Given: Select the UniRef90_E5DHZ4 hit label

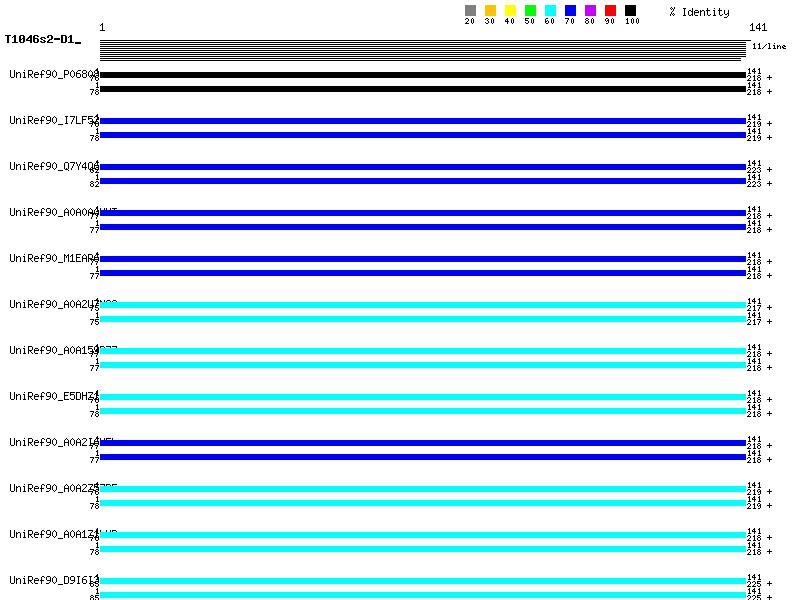Looking at the screenshot, I should coord(54,396).
